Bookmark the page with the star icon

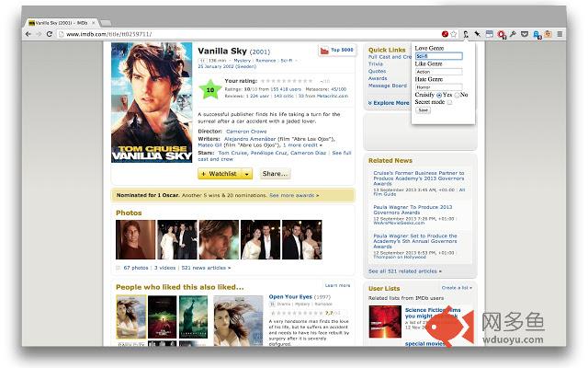coord(454,34)
